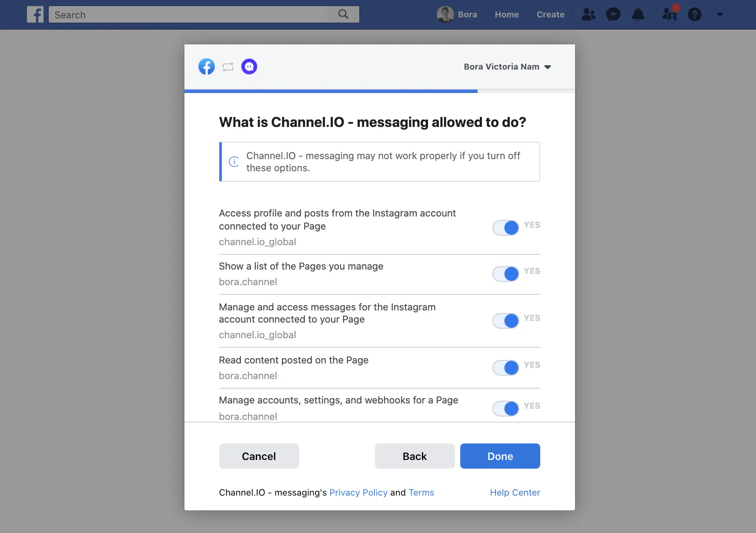Viewport: 756px width, 533px height.
Task: Open the Messenger icon
Action: [613, 14]
